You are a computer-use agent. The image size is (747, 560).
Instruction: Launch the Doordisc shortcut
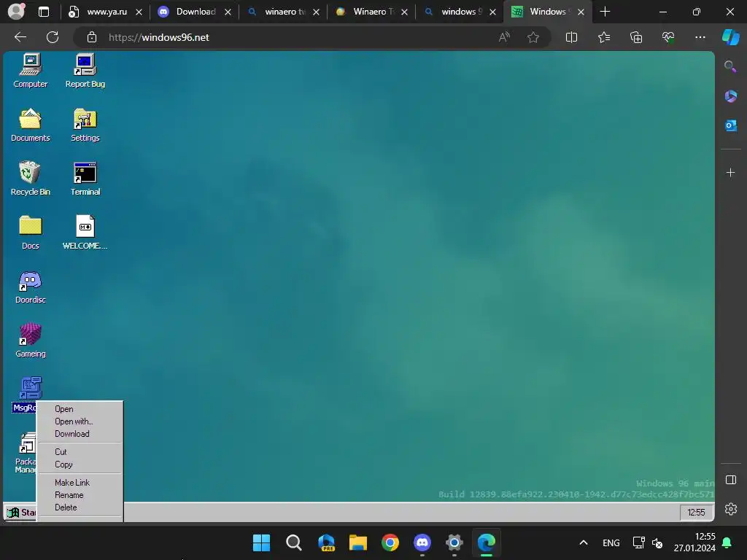31,287
